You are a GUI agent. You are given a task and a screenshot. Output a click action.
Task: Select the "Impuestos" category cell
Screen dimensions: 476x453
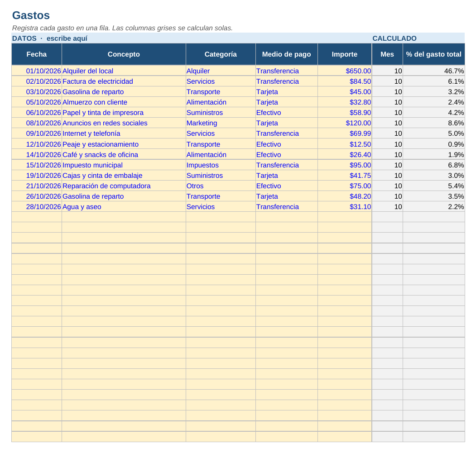[x=221, y=165]
